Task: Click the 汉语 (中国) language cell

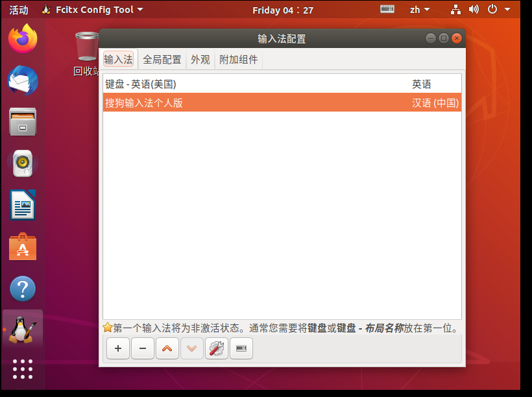Action: pos(435,102)
